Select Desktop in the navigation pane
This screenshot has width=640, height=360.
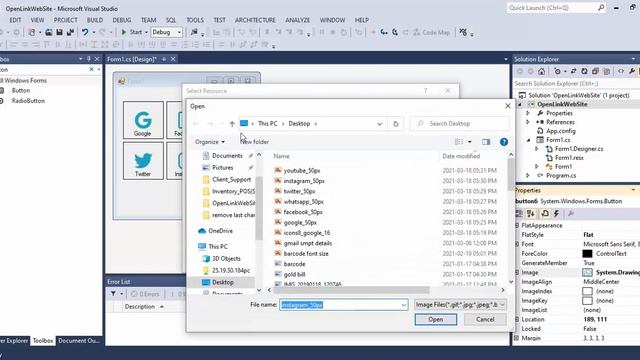[x=222, y=282]
